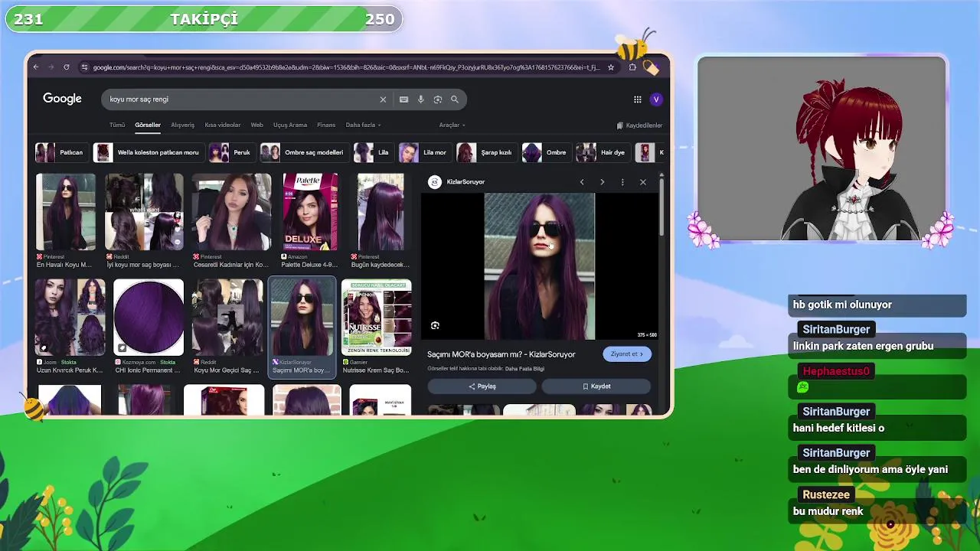Submit search with magnifier icon
Screen dimensions: 980x551
pos(455,99)
